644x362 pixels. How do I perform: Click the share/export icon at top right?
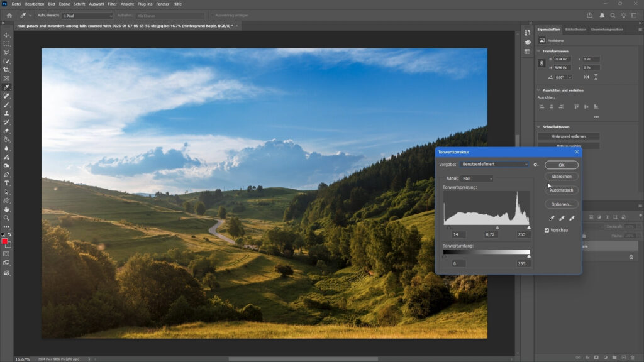tap(589, 15)
